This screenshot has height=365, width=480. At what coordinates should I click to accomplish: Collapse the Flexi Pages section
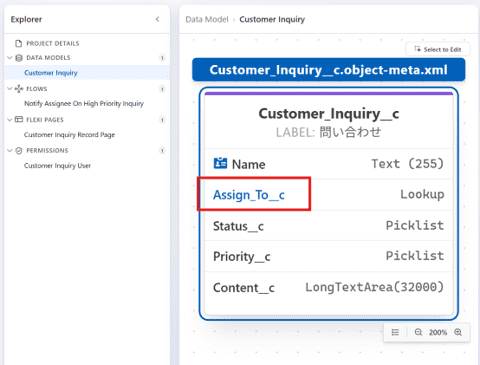(9, 119)
